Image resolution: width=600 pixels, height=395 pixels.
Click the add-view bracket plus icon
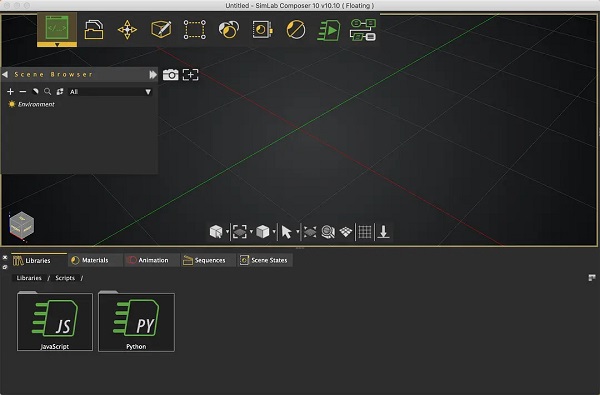point(191,75)
